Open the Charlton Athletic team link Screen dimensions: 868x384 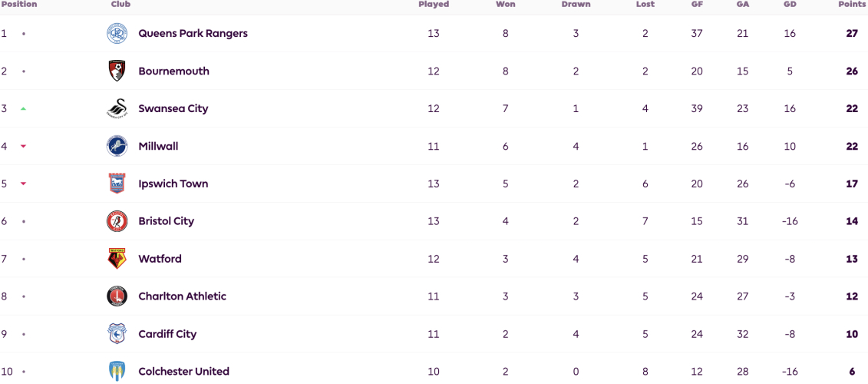click(182, 296)
